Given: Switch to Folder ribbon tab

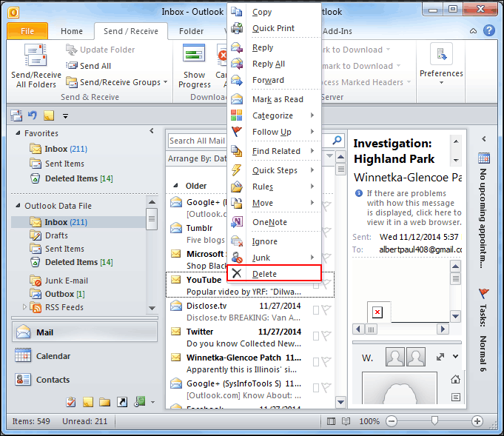Looking at the screenshot, I should click(x=191, y=31).
